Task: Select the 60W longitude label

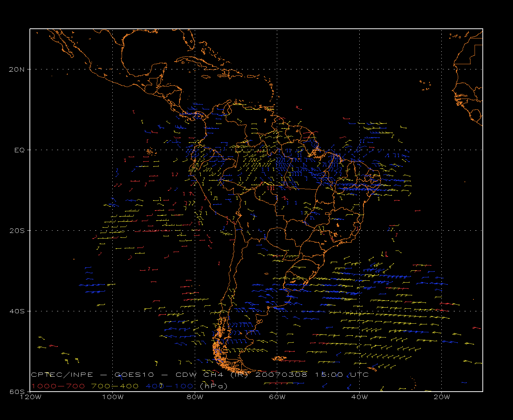Action: (x=277, y=397)
